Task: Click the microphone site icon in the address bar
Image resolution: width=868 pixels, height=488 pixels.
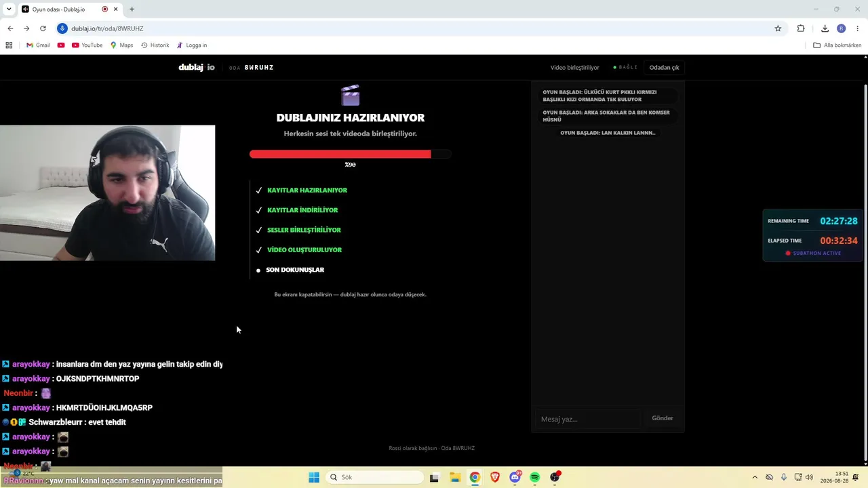Action: click(x=62, y=28)
